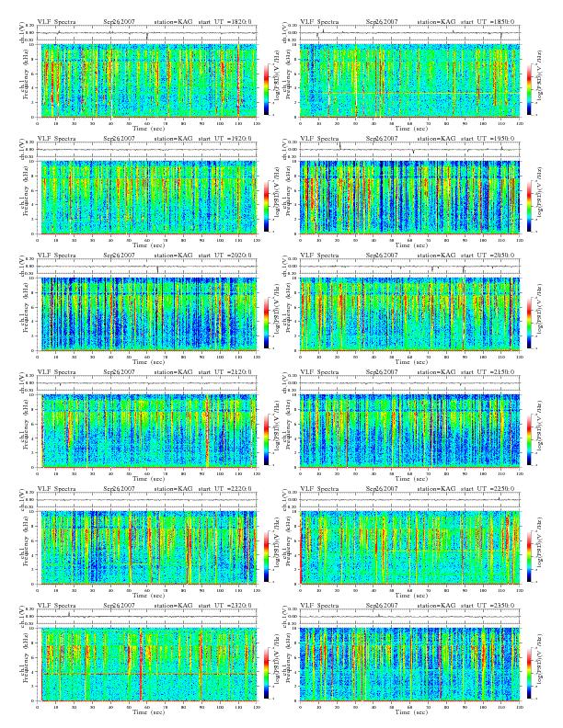Click the 'VLF Spectra' title of the 1820:0 panel

[56, 22]
